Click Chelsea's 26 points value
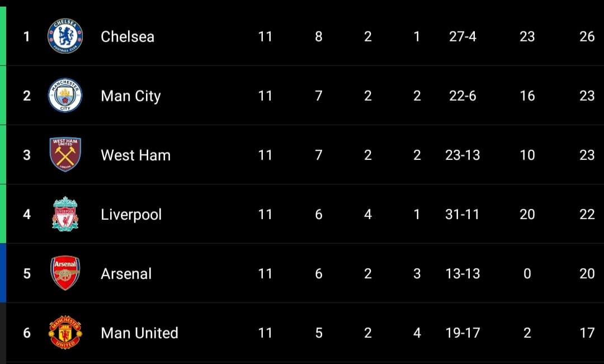Image resolution: width=604 pixels, height=364 pixels. pyautogui.click(x=587, y=36)
